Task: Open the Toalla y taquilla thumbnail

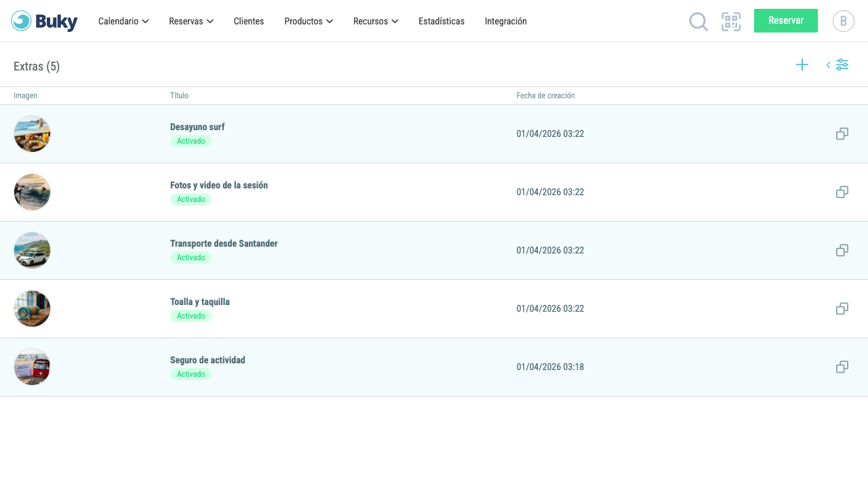Action: [32, 308]
